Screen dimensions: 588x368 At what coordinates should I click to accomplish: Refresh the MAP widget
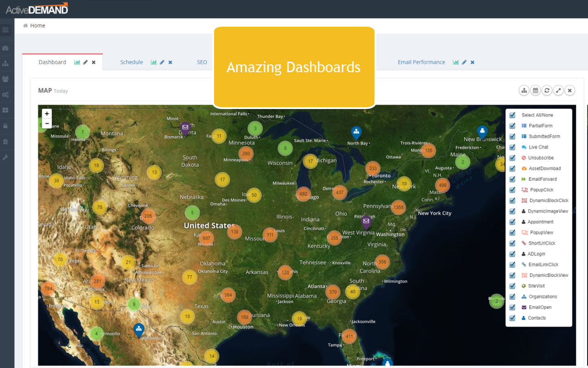click(547, 90)
